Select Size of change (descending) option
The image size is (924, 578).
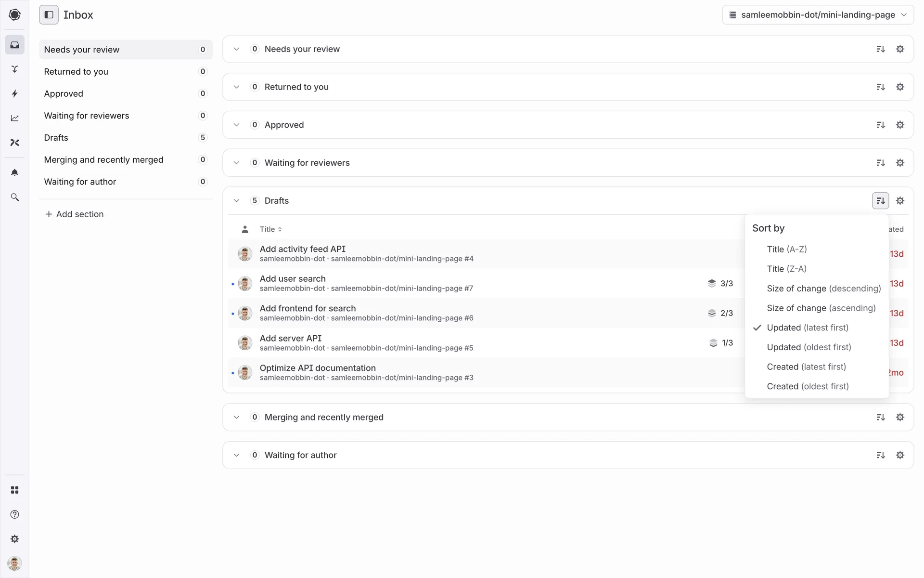tap(823, 289)
